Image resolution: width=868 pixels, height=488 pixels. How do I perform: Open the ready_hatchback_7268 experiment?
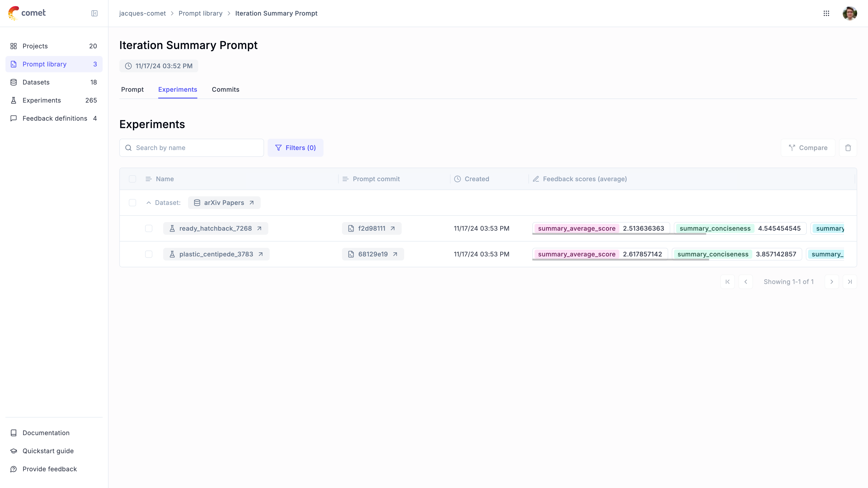(x=216, y=228)
